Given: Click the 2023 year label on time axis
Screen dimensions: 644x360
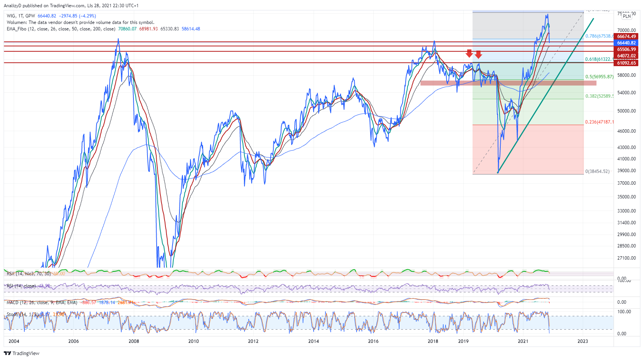Looking at the screenshot, I should [x=583, y=341].
